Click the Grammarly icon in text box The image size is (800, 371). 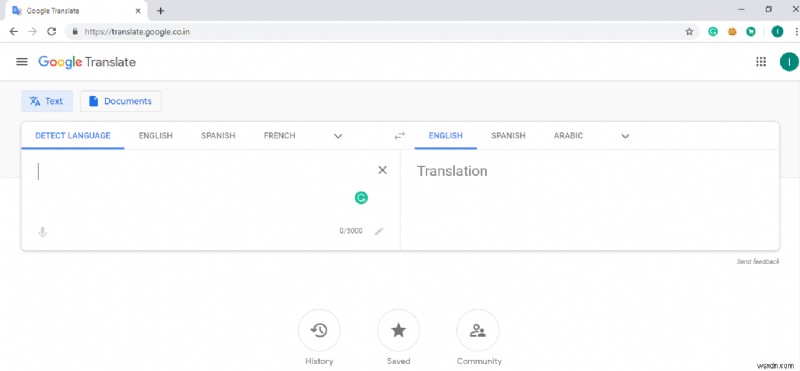361,198
